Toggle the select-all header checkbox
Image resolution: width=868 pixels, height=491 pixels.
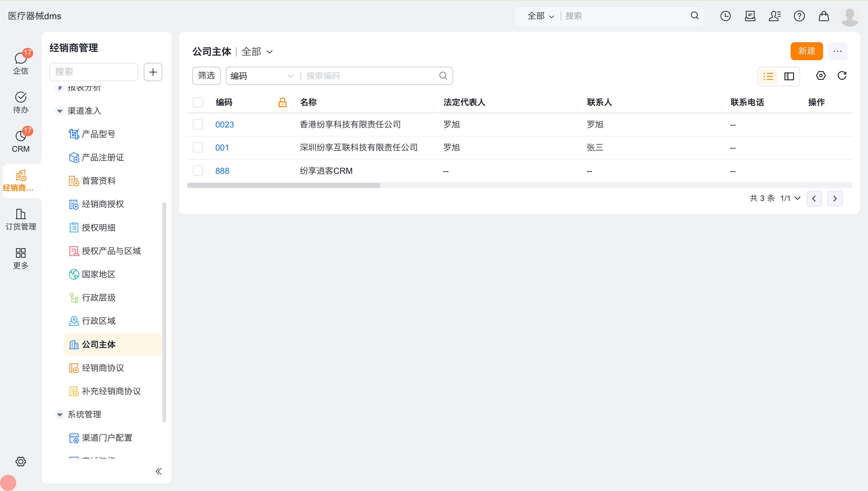(198, 102)
